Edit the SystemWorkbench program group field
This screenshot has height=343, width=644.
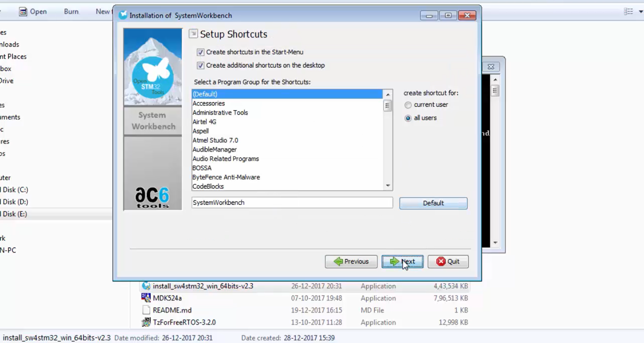292,203
